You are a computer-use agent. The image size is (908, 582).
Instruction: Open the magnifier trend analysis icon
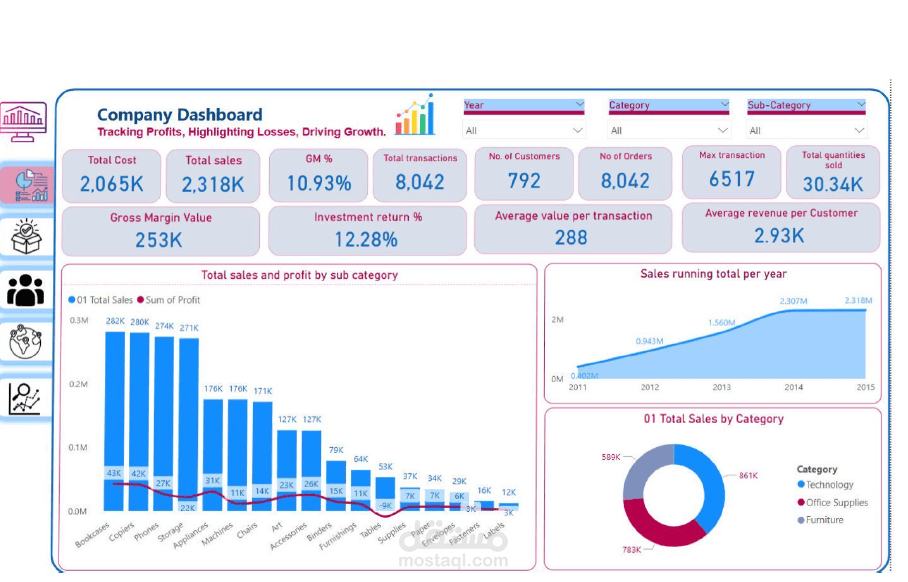tap(25, 399)
